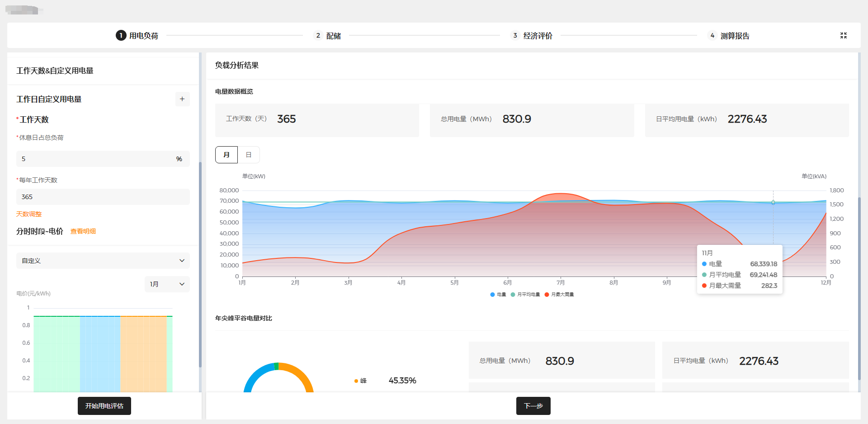This screenshot has height=424, width=868.
Task: Switch chart to 日 view
Action: 249,155
